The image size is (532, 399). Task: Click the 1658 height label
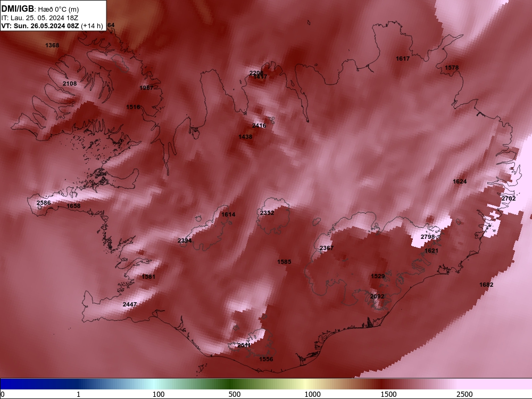(73, 206)
